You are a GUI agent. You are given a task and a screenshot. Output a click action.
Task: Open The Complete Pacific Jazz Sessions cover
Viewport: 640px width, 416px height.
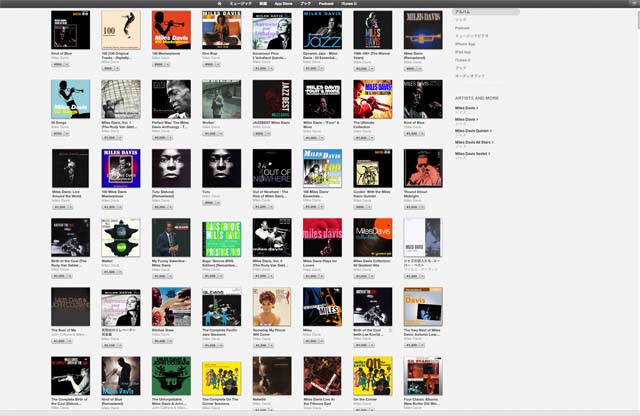pos(222,307)
